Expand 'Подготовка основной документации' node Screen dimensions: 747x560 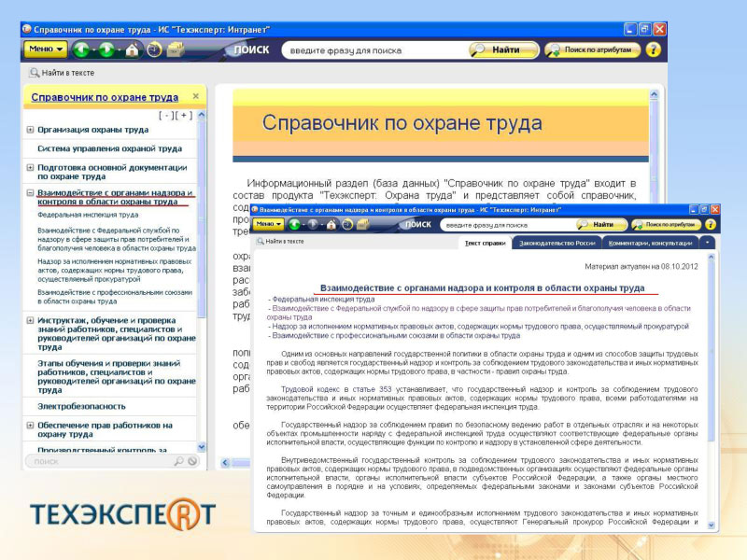pyautogui.click(x=30, y=168)
